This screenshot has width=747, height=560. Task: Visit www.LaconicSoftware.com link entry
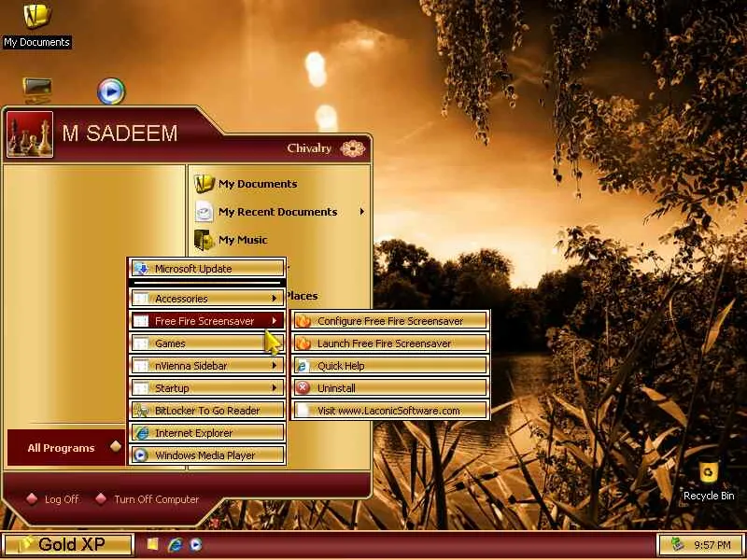click(x=390, y=411)
